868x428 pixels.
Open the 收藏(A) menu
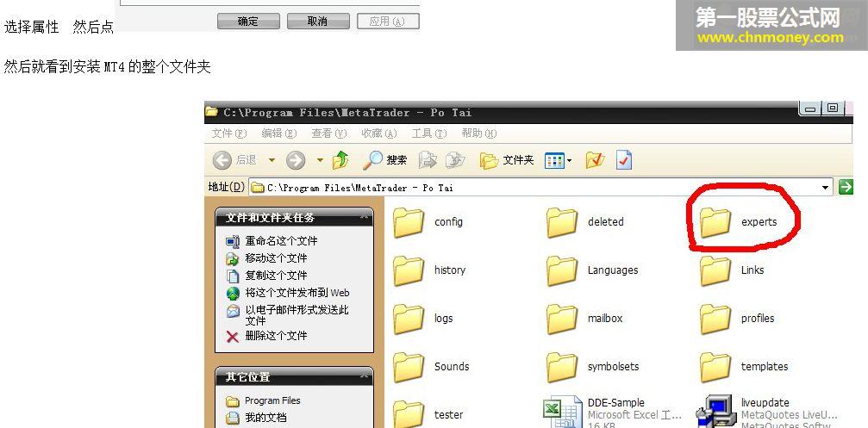[x=379, y=133]
